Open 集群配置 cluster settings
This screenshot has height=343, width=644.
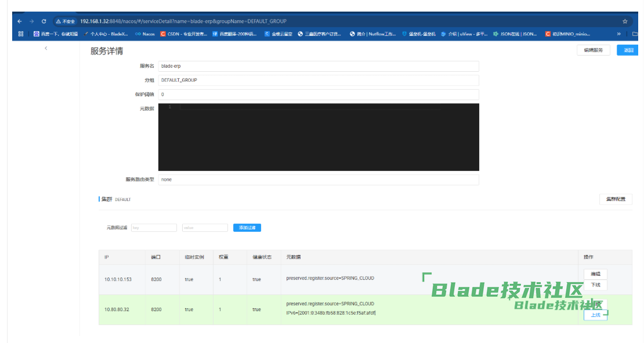(x=615, y=199)
